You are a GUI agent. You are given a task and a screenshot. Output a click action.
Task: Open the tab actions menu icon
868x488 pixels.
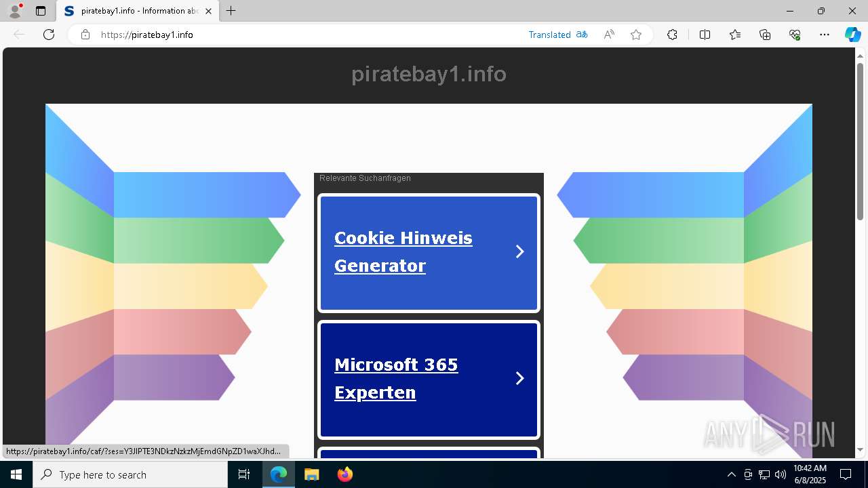pos(41,11)
